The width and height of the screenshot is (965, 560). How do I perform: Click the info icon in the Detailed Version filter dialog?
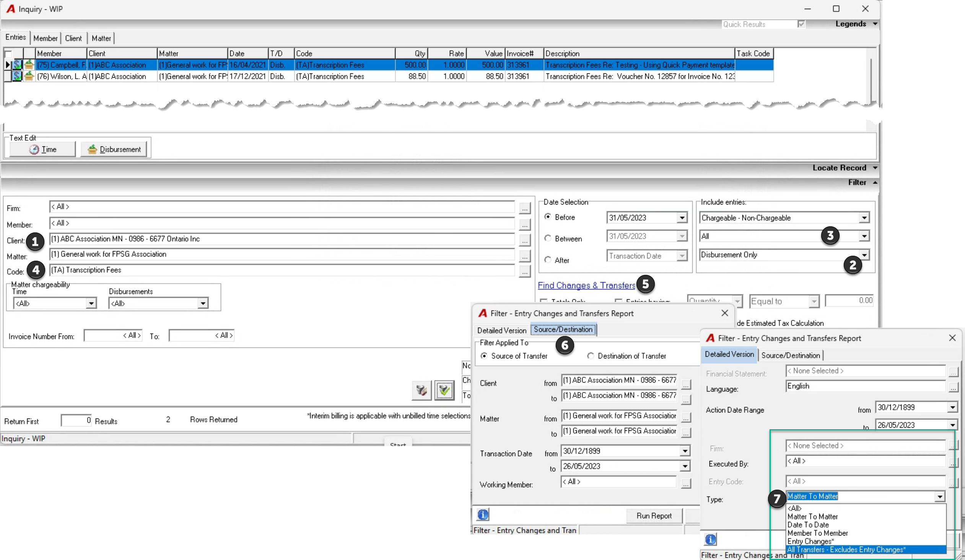click(x=710, y=539)
